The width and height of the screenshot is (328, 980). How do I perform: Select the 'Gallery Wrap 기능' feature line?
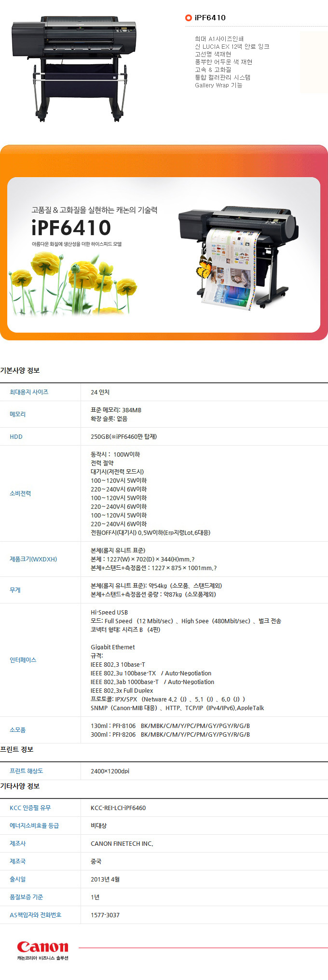(219, 85)
